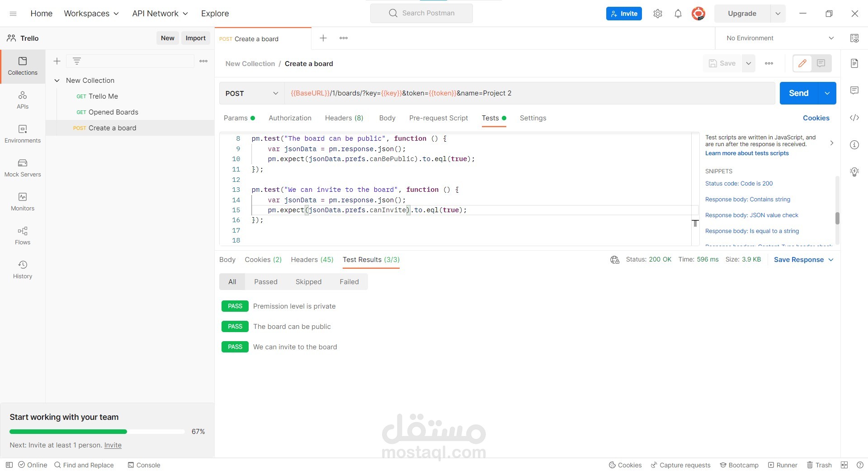Click the collections filter icon
The height and width of the screenshot is (471, 868).
(x=77, y=61)
